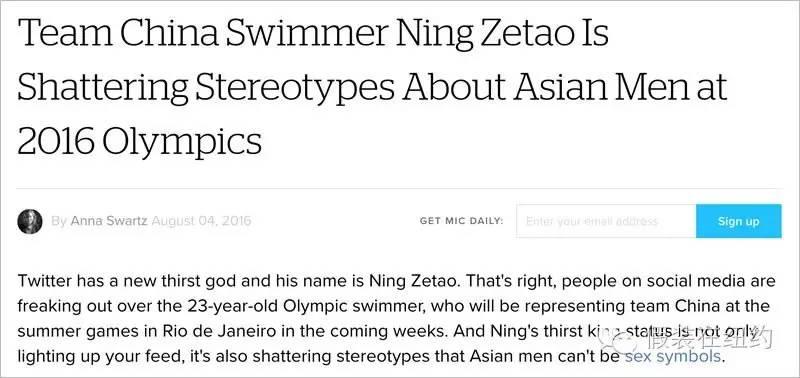Click the horizontal divider below the headline
Image resolution: width=800 pixels, height=378 pixels.
point(399,188)
